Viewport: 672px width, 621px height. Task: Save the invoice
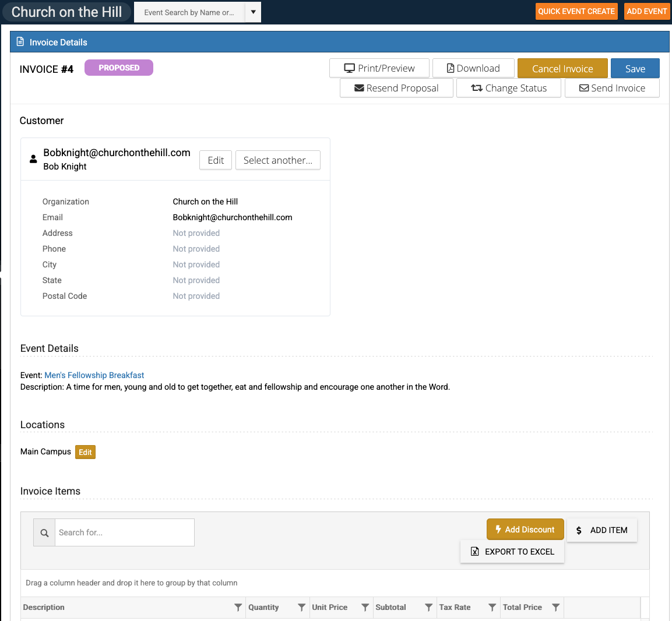coord(635,68)
